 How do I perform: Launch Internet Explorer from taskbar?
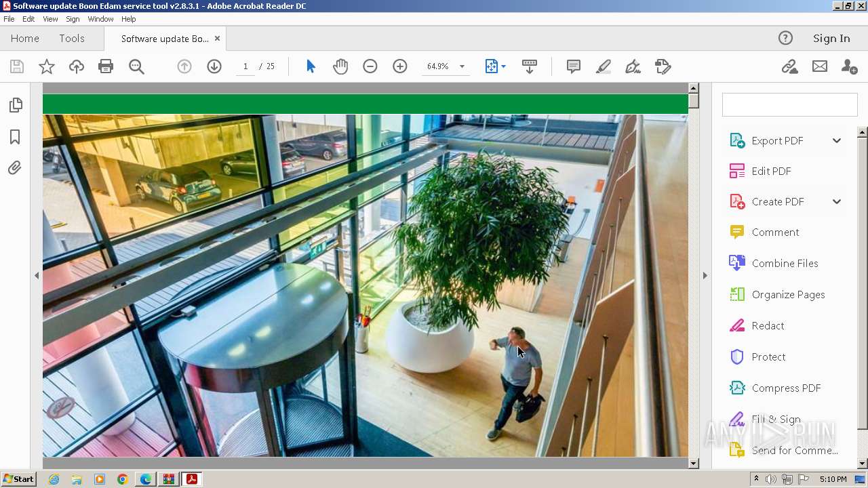[54, 479]
